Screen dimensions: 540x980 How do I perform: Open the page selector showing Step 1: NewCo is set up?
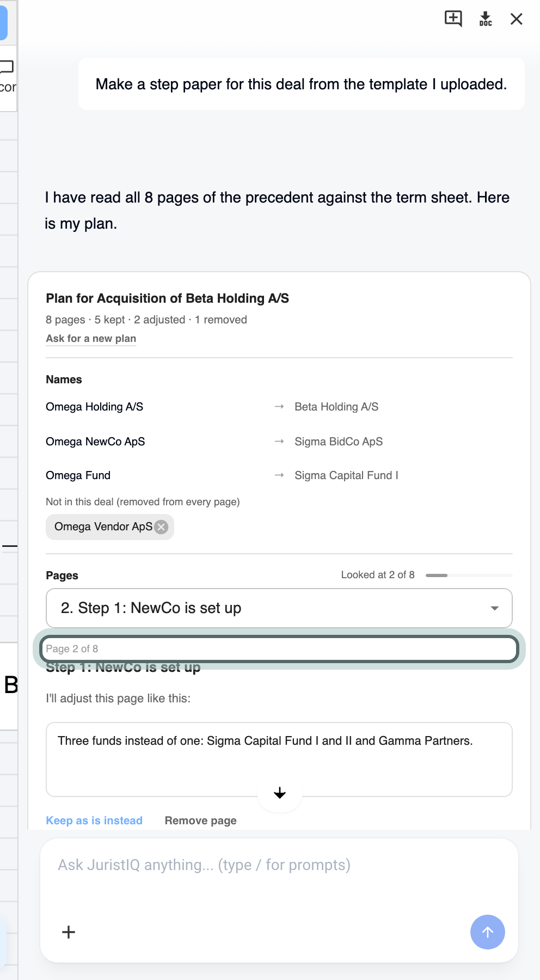point(279,608)
